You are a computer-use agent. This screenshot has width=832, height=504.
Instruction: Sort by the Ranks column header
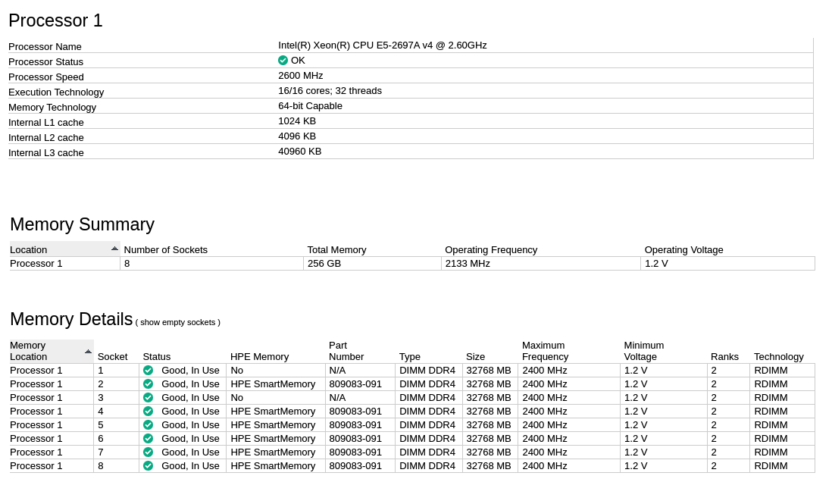pos(725,356)
